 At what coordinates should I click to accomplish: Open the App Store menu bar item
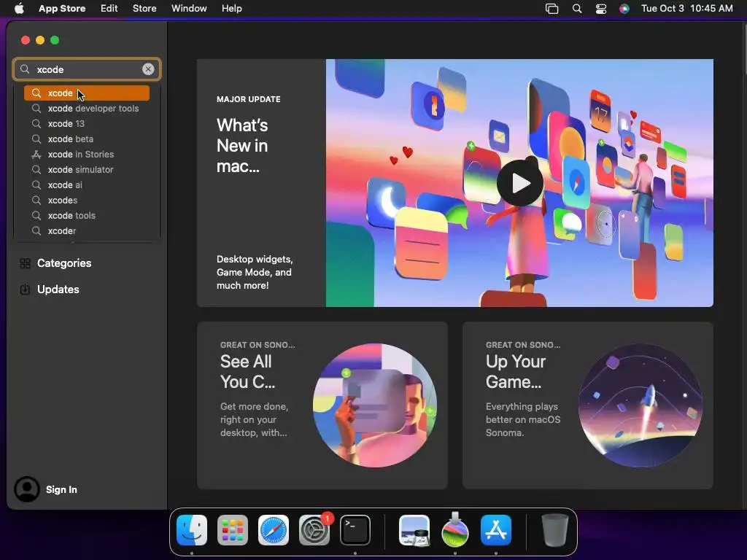[62, 9]
